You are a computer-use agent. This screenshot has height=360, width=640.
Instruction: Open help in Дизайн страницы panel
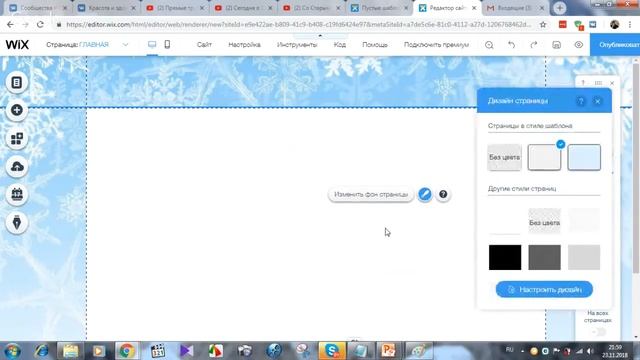pyautogui.click(x=581, y=101)
